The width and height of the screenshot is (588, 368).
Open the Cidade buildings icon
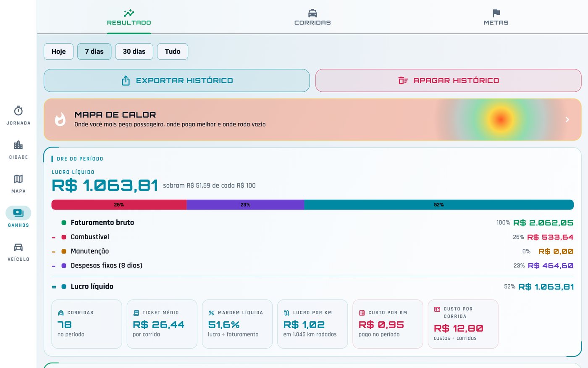point(18,145)
